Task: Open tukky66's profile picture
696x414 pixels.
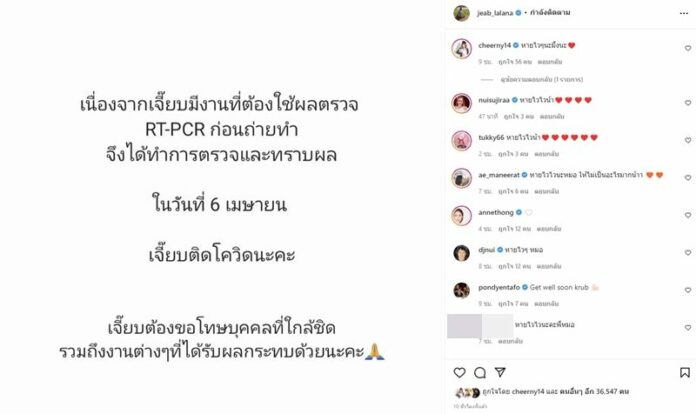Action: [462, 141]
